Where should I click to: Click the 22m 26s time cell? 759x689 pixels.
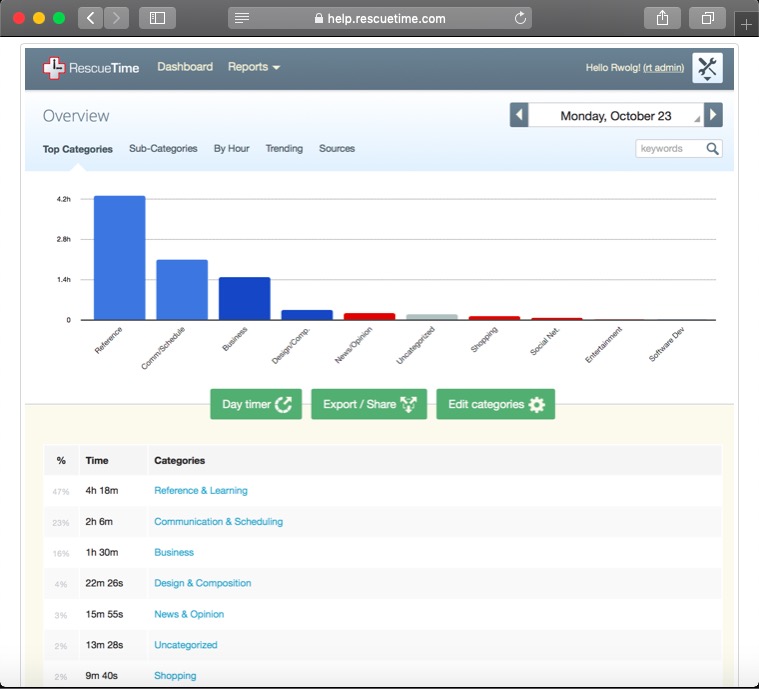pos(104,583)
